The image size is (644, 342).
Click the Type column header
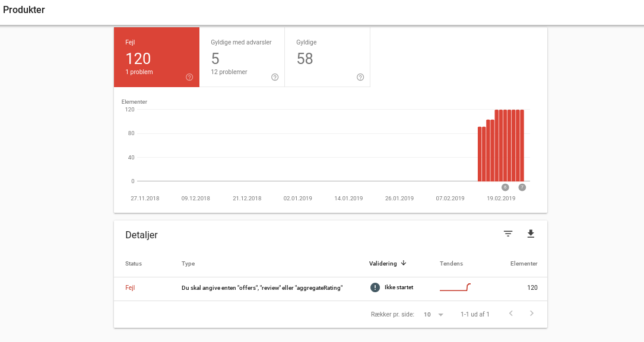[188, 264]
